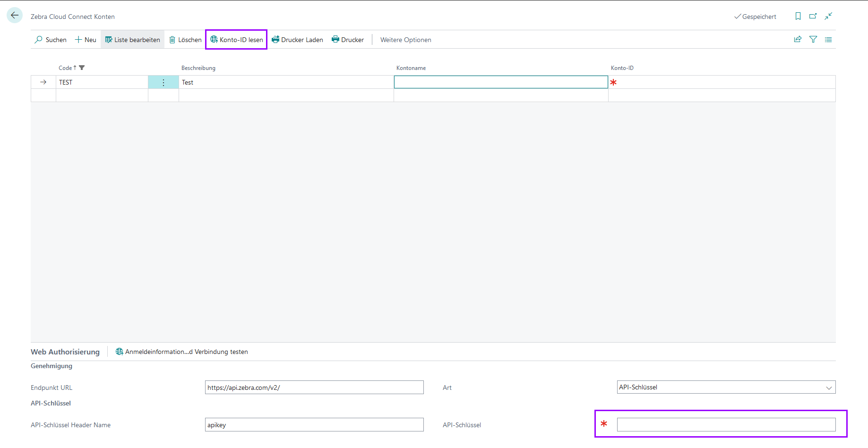Click the empty API-Schlüssel input field
Screen dimensions: 868x448
click(726, 424)
